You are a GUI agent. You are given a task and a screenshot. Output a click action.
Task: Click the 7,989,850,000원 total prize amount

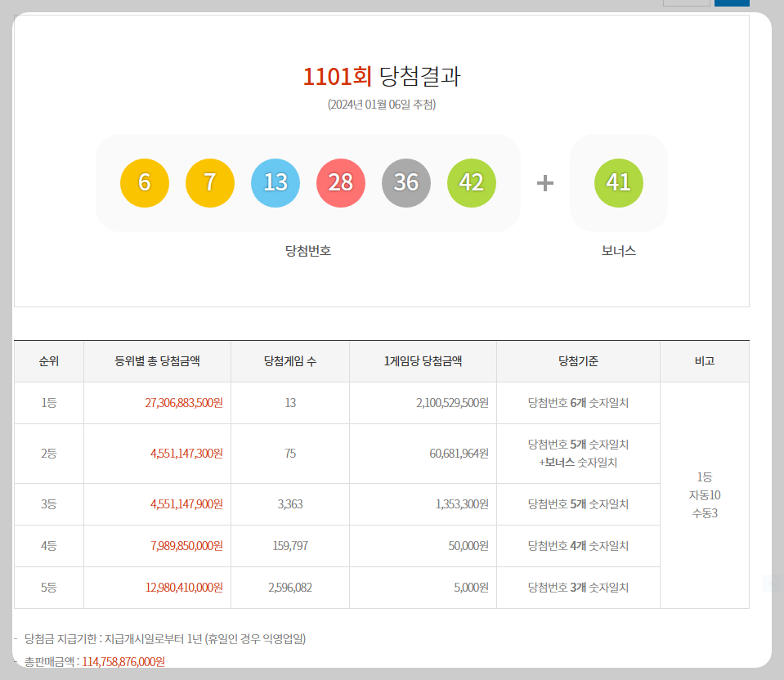(x=187, y=545)
